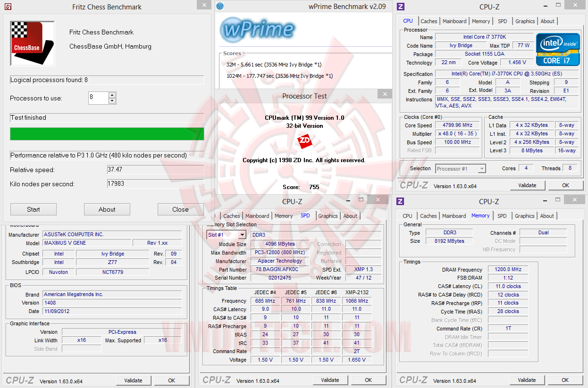Click the purple Z icon in top CPU-Z window

(400, 7)
